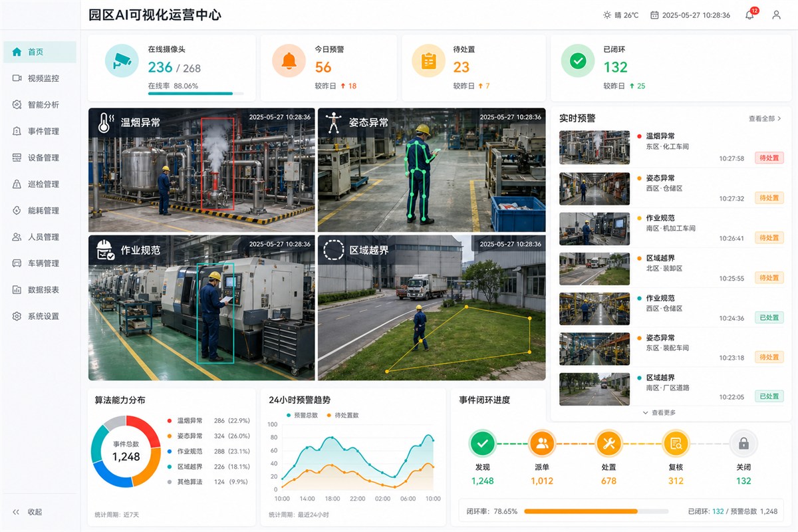Click the orange bell icon for today's alerts
798x532 pixels.
pos(289,61)
